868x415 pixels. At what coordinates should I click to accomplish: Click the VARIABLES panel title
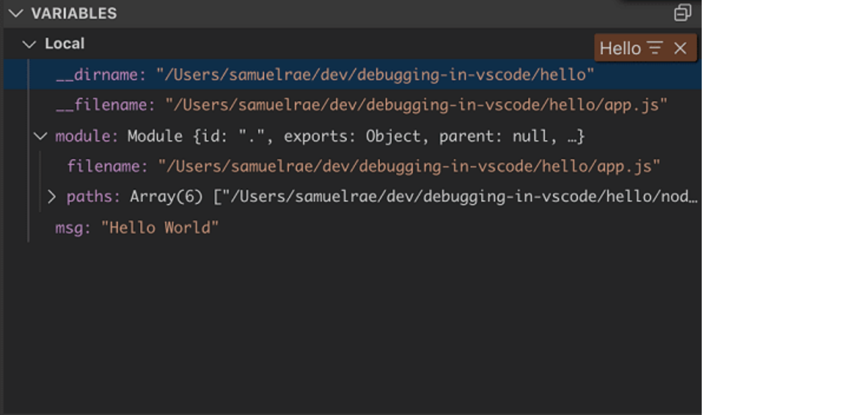[x=74, y=13]
